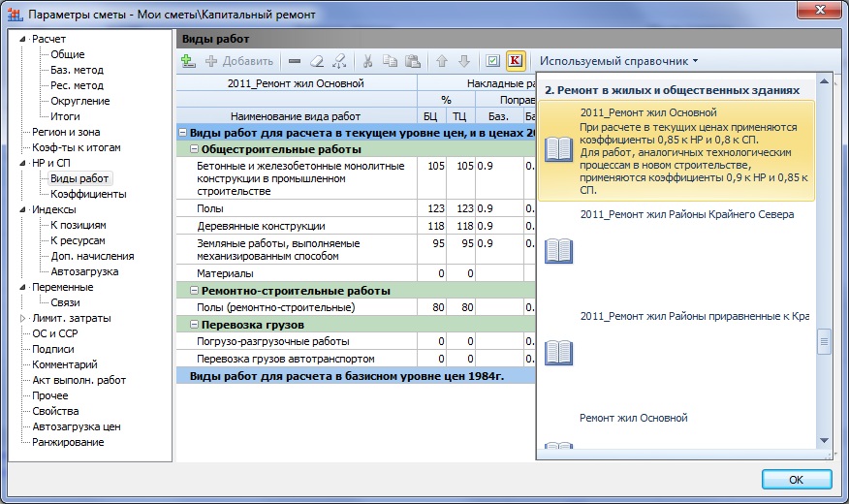Click book icon of Районы приравненные к Кра
Viewport: 849px width, 504px height.
point(559,353)
